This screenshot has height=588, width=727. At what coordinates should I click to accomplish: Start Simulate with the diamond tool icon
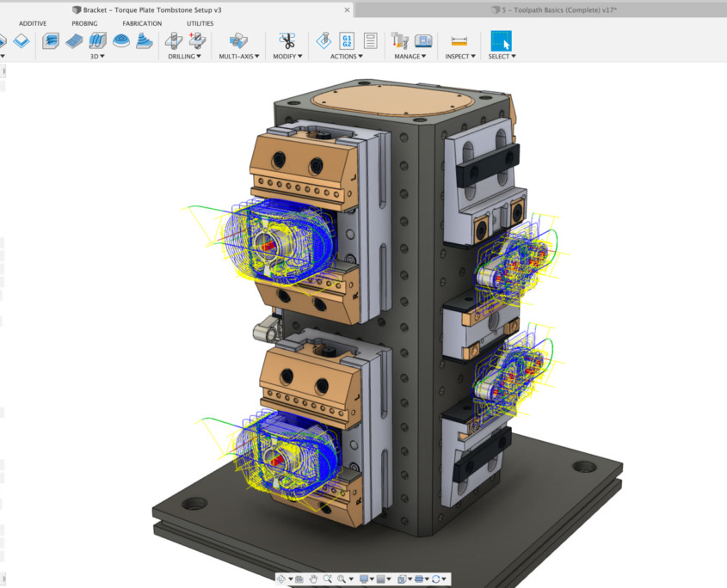[x=323, y=40]
